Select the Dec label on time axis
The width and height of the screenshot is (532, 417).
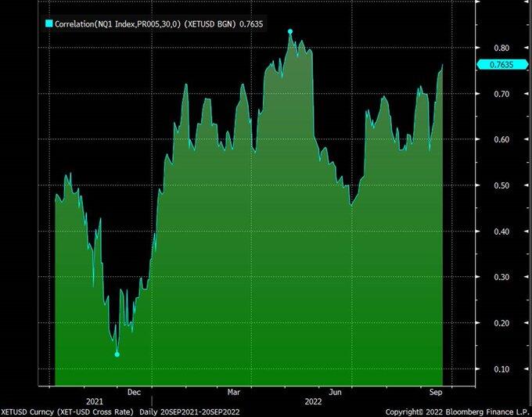[134, 392]
